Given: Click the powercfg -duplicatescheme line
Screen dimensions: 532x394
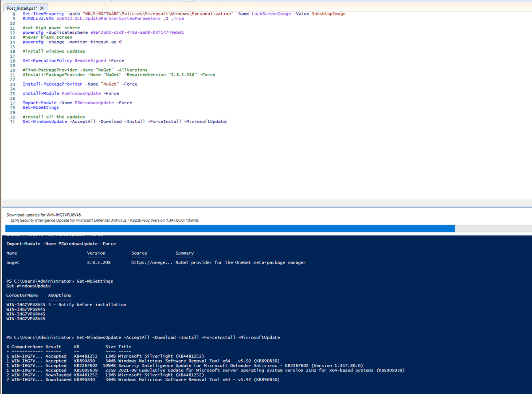Looking at the screenshot, I should [103, 32].
